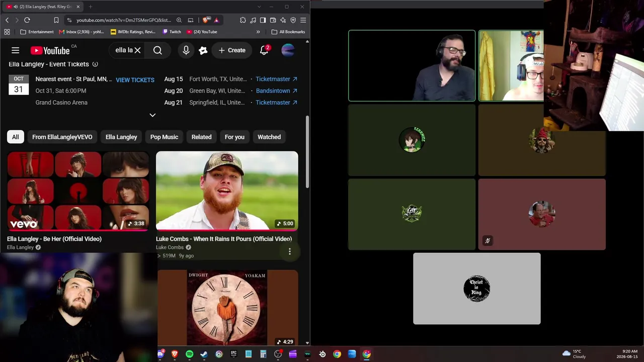The width and height of the screenshot is (644, 362).
Task: Open the Brave VPN shield icon
Action: 293,20
